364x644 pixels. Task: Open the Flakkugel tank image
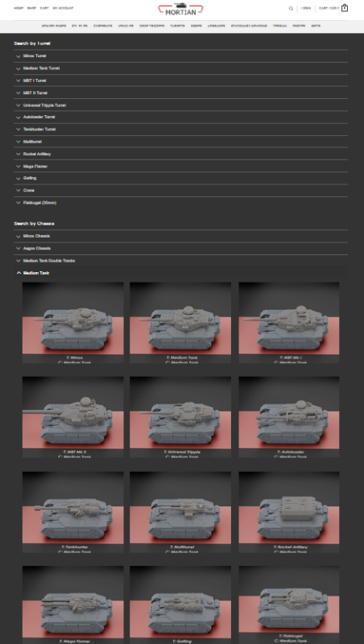(289, 605)
